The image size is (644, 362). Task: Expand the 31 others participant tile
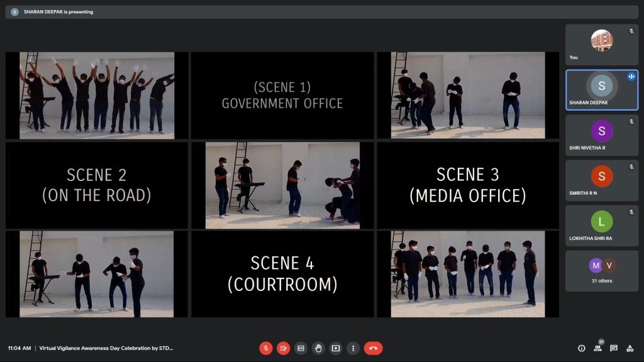(601, 271)
